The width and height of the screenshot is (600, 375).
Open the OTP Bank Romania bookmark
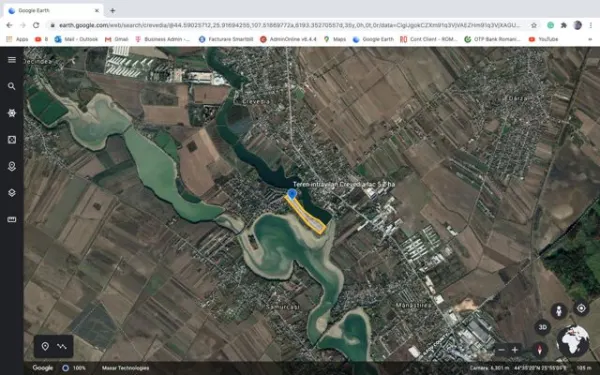pyautogui.click(x=492, y=39)
